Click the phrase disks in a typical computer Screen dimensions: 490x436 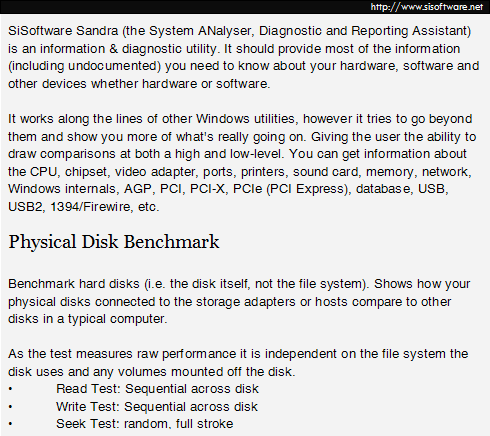(x=88, y=319)
